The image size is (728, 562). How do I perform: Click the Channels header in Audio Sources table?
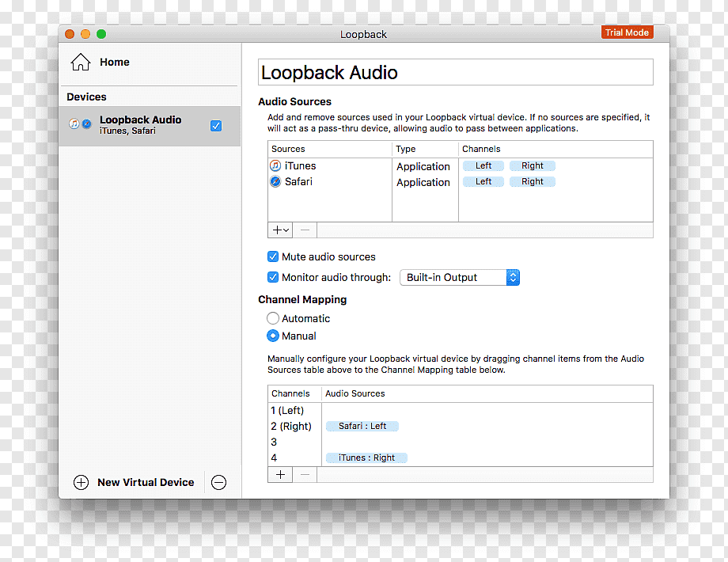pyautogui.click(x=481, y=149)
